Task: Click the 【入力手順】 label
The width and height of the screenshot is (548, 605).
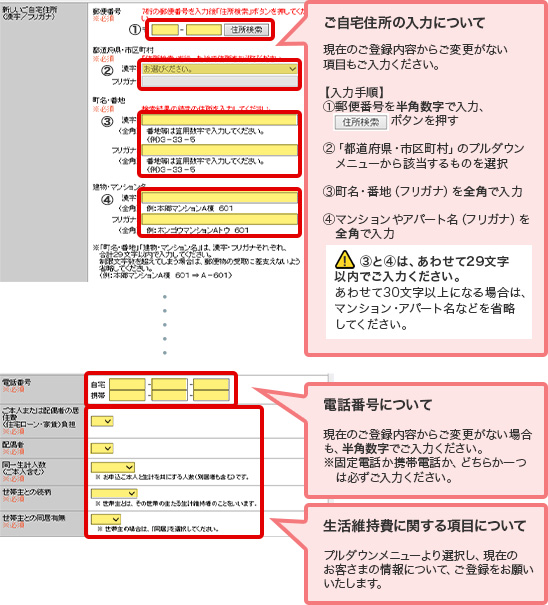Action: 353,93
